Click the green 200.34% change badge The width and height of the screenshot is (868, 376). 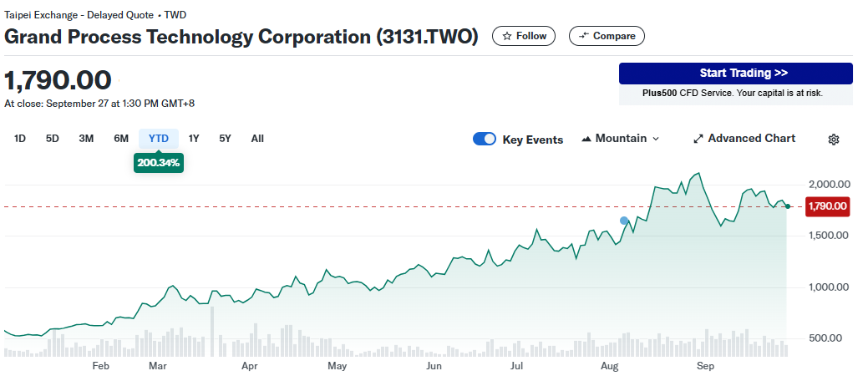pyautogui.click(x=158, y=163)
